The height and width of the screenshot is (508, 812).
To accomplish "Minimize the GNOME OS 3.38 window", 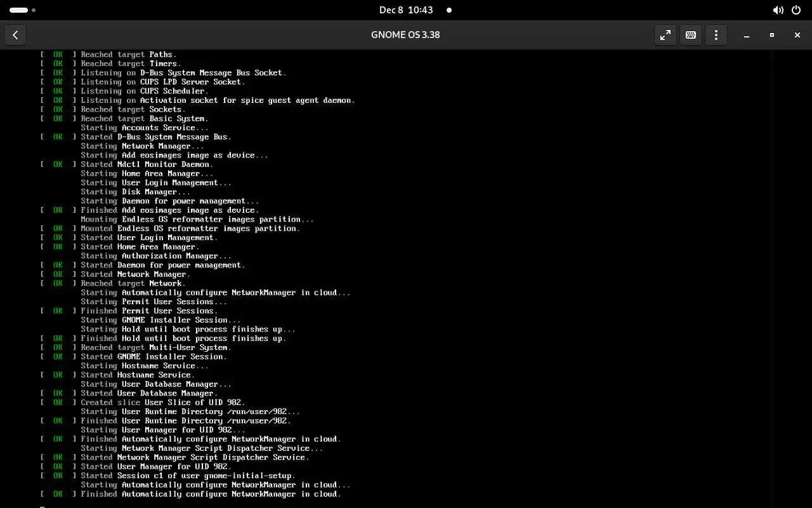I will click(747, 35).
